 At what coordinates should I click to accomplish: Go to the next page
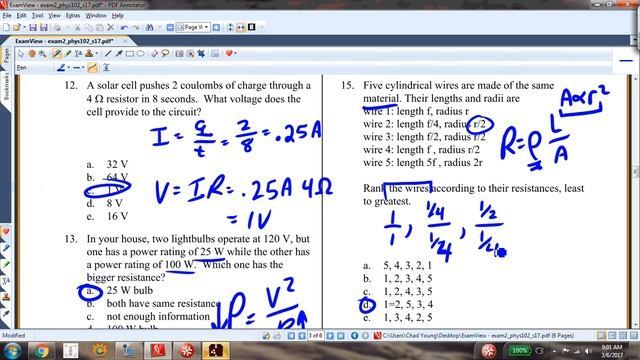[x=330, y=336]
